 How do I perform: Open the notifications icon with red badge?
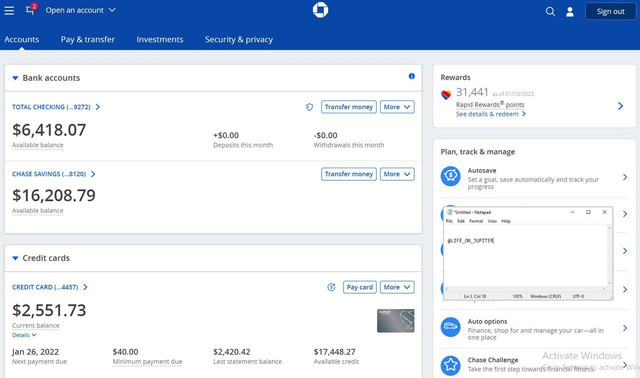[x=31, y=9]
